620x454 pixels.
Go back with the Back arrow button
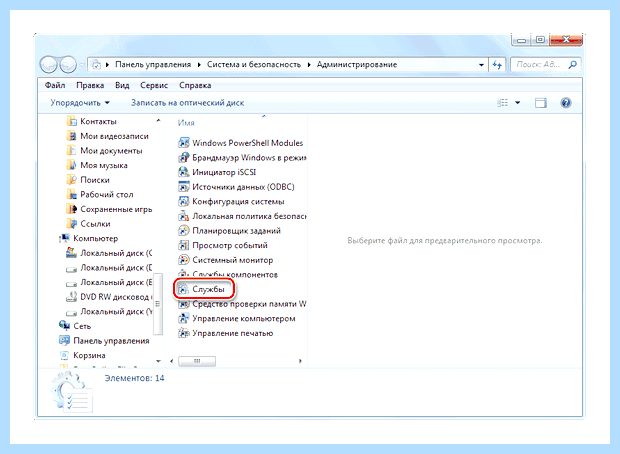pos(49,64)
